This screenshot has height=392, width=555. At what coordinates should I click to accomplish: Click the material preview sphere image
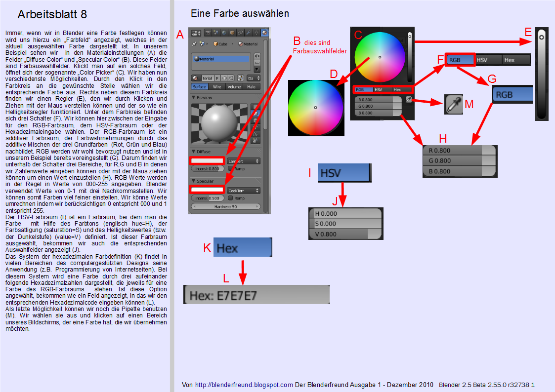pyautogui.click(x=219, y=123)
